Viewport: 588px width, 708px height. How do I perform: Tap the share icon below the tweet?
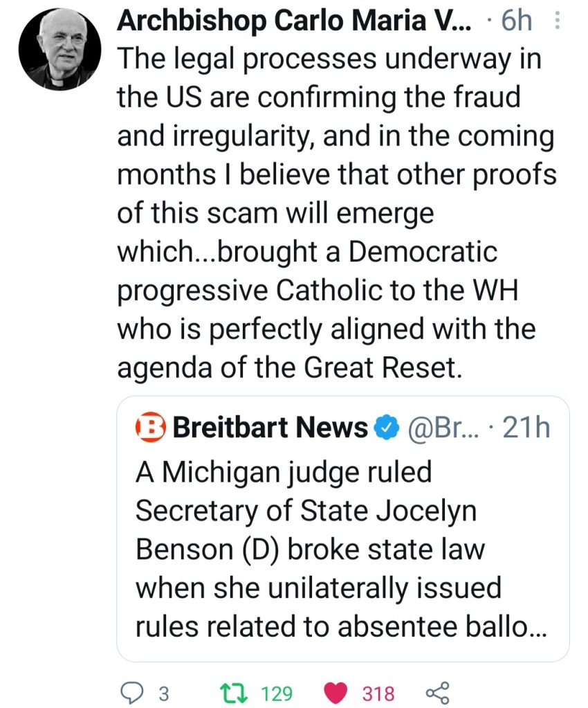click(x=437, y=693)
